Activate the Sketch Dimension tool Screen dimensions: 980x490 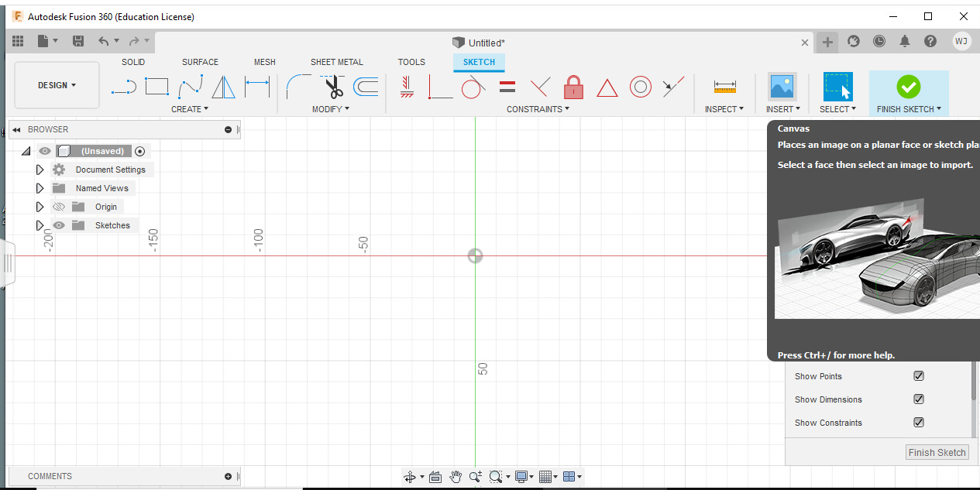click(x=257, y=87)
